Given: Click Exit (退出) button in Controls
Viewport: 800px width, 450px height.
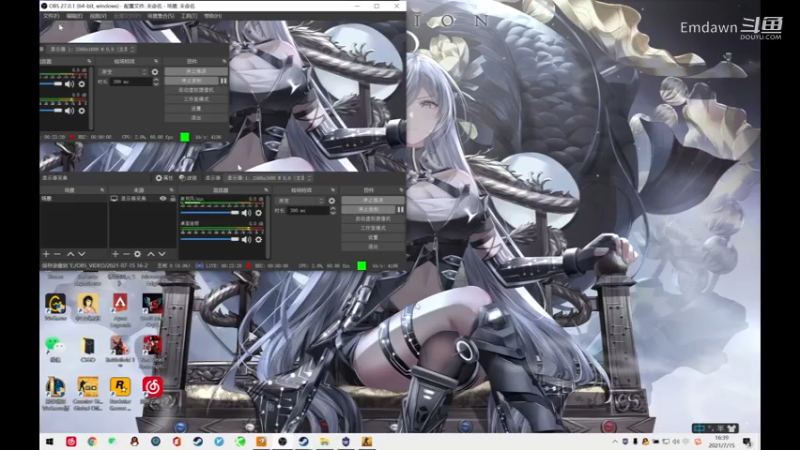Looking at the screenshot, I should (373, 246).
